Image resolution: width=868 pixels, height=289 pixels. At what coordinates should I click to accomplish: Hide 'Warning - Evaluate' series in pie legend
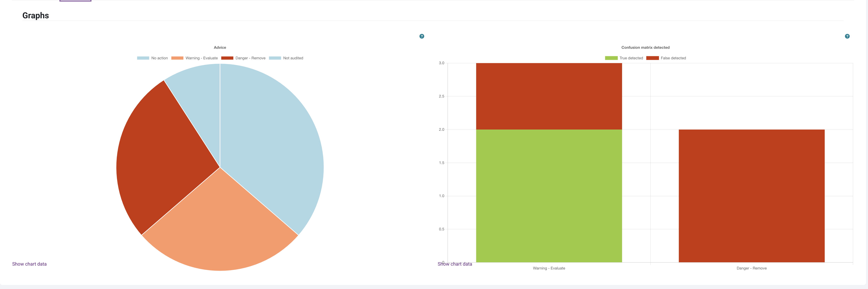194,58
